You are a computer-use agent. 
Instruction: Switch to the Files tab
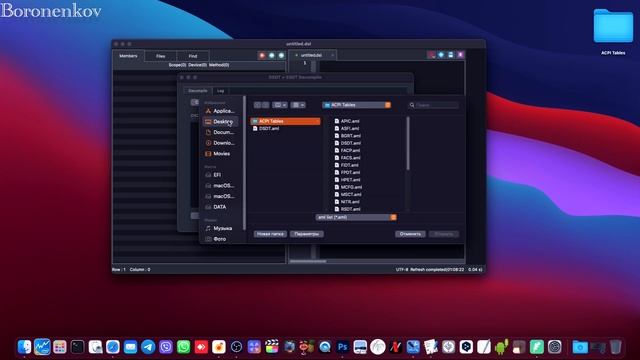(160, 56)
